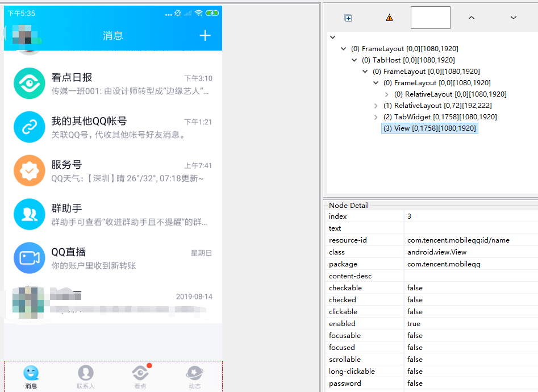Click the index value 3
This screenshot has height=392, width=538.
tap(409, 216)
